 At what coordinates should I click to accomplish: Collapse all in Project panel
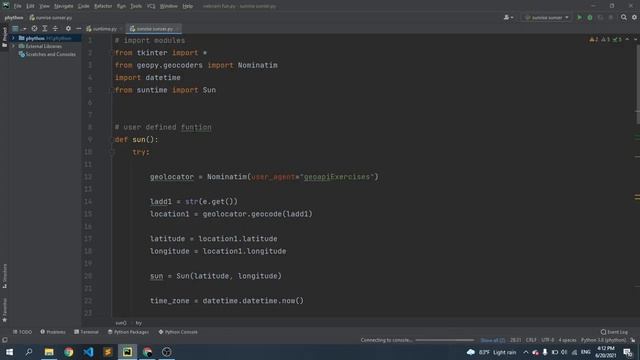tap(56, 29)
